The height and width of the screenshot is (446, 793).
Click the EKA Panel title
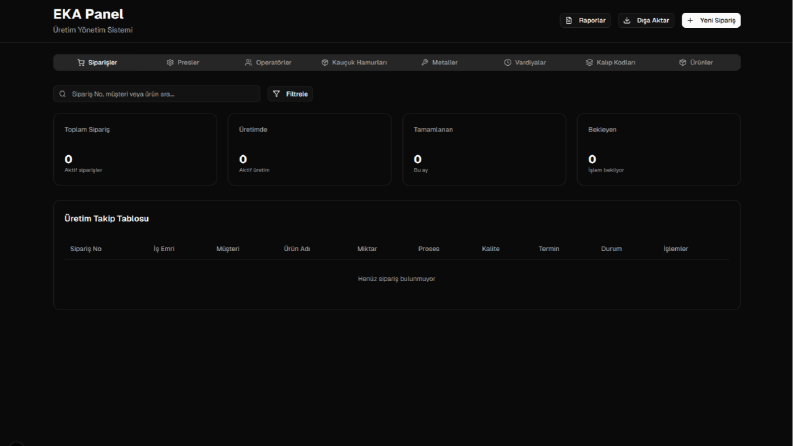coord(89,14)
